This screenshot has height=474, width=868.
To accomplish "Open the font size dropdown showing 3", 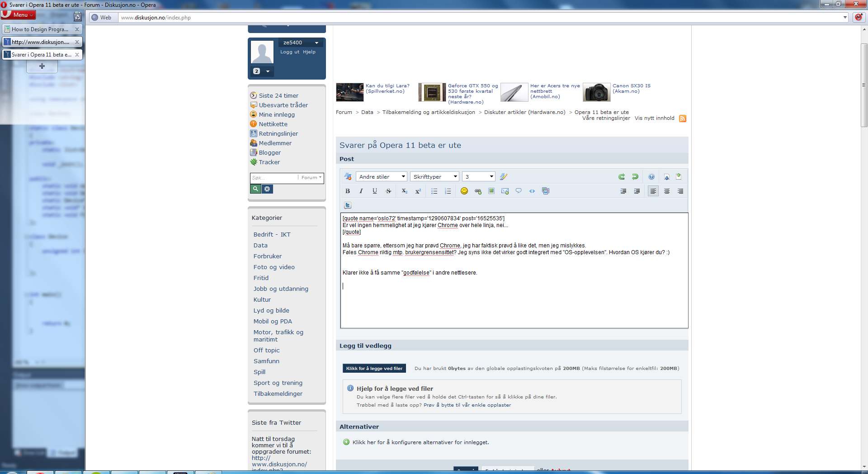I will (478, 177).
